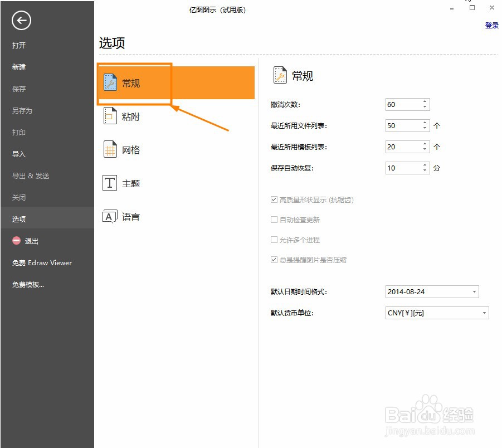This screenshot has height=448, width=502.
Task: Decrease 最近所用文件列表 value
Action: click(x=425, y=128)
